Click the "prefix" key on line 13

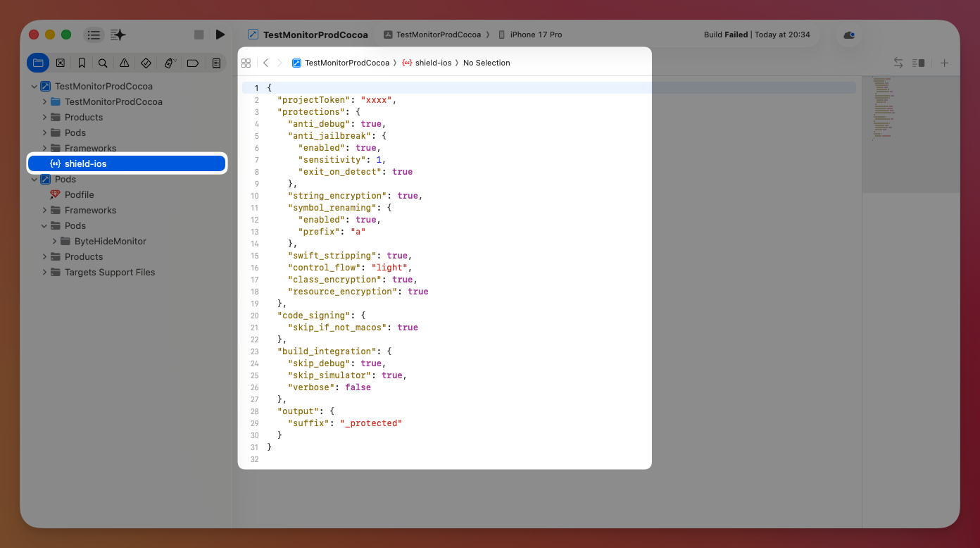click(x=318, y=232)
